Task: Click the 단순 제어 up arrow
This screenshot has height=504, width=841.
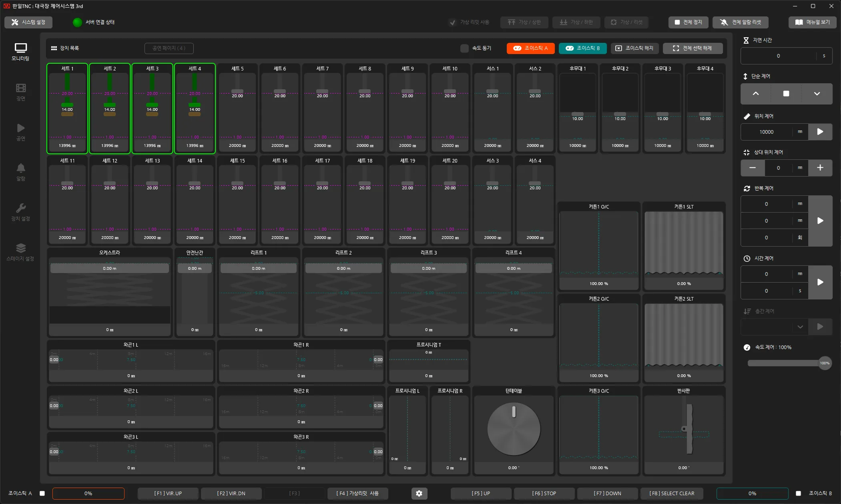Action: (x=756, y=94)
